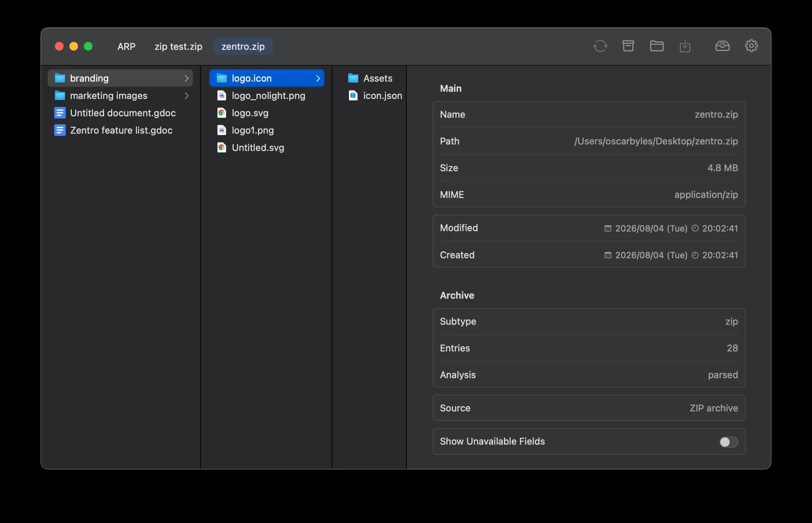Viewport: 812px width, 523px height.
Task: Expand marketing images folder chevron
Action: click(186, 95)
